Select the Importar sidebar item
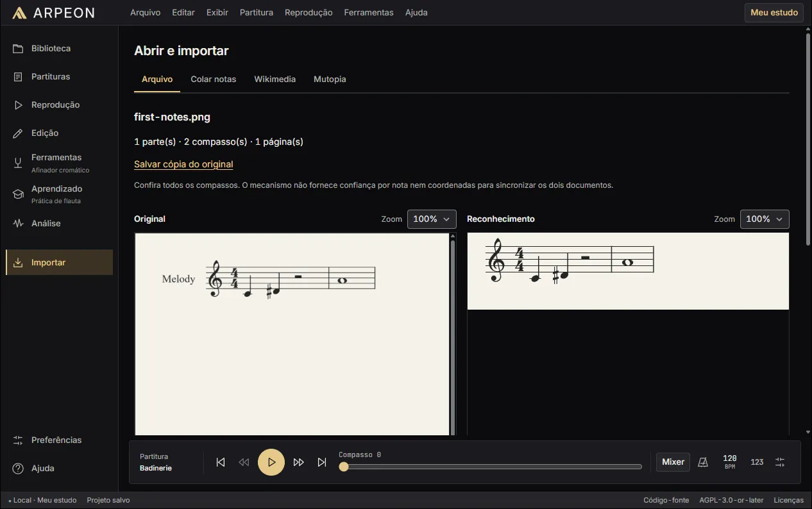This screenshot has width=812, height=509. (59, 263)
